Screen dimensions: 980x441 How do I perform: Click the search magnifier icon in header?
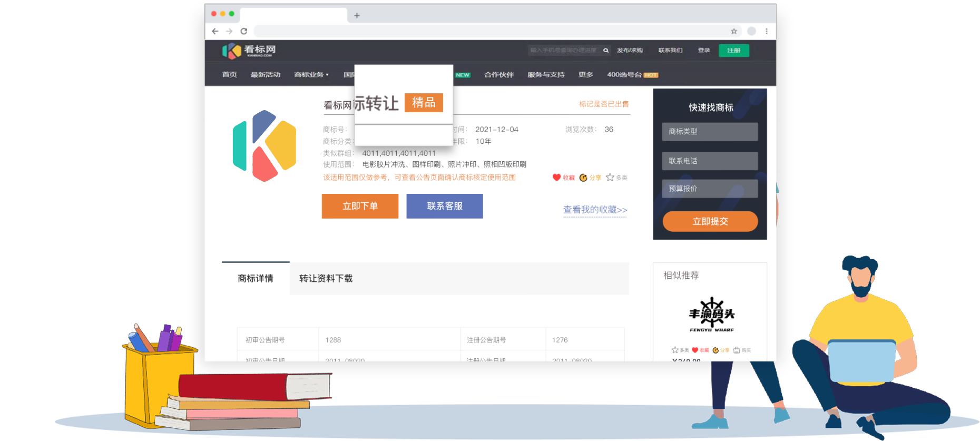(x=606, y=51)
